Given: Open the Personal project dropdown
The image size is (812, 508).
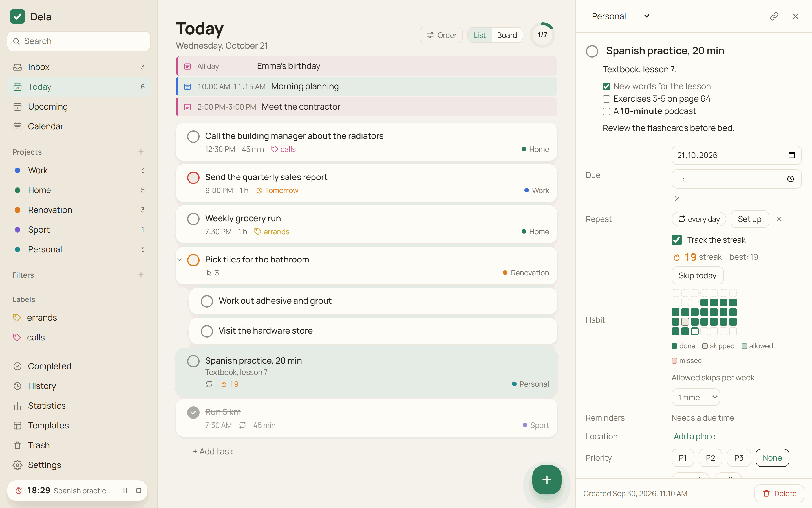Looking at the screenshot, I should (621, 16).
